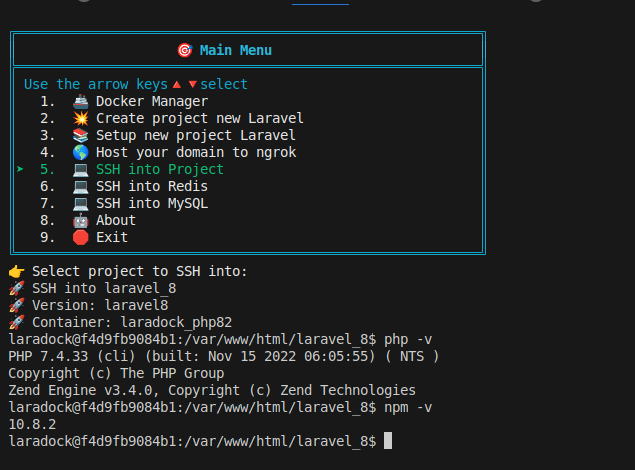Open the highlighted SSH into Project entry

pyautogui.click(x=160, y=170)
